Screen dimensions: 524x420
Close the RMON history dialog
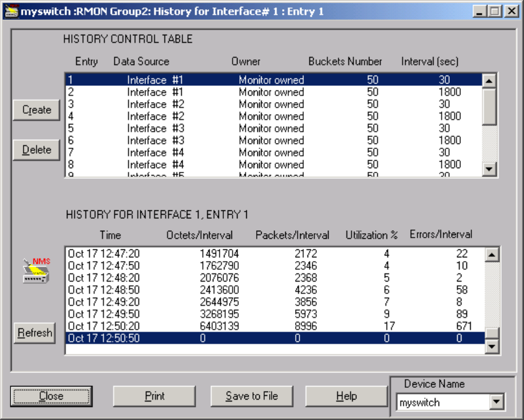pyautogui.click(x=51, y=396)
